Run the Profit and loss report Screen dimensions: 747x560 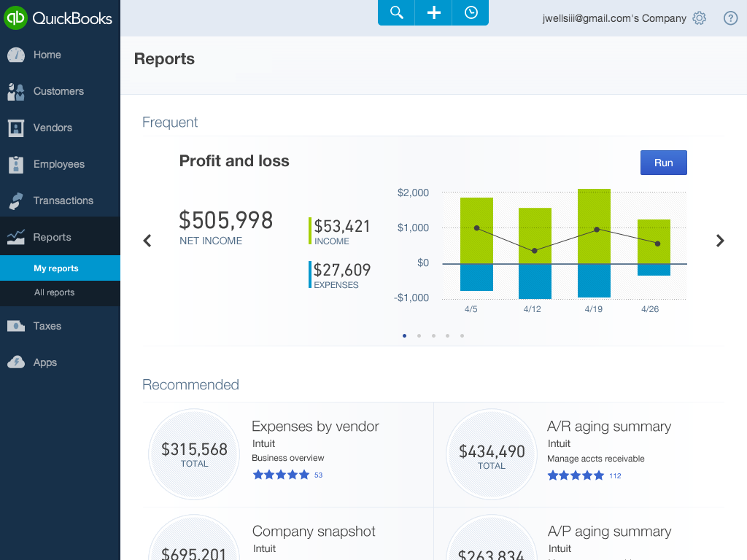[x=663, y=163]
